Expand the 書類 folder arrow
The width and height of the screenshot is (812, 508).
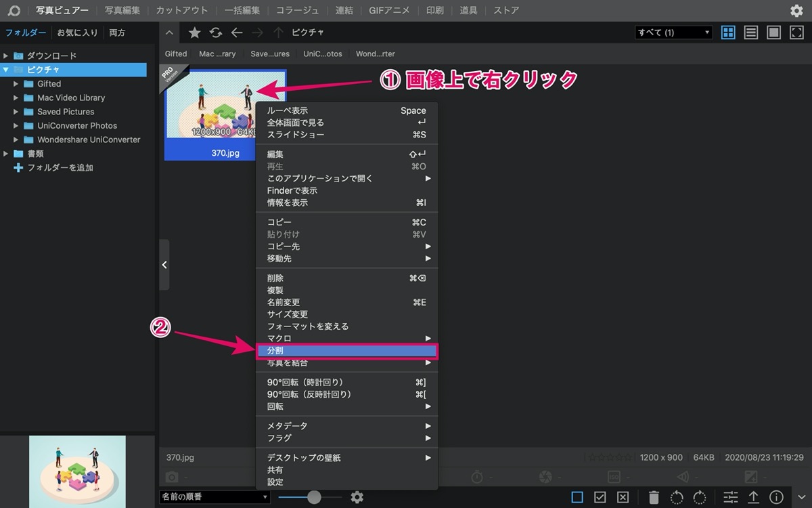(x=5, y=154)
